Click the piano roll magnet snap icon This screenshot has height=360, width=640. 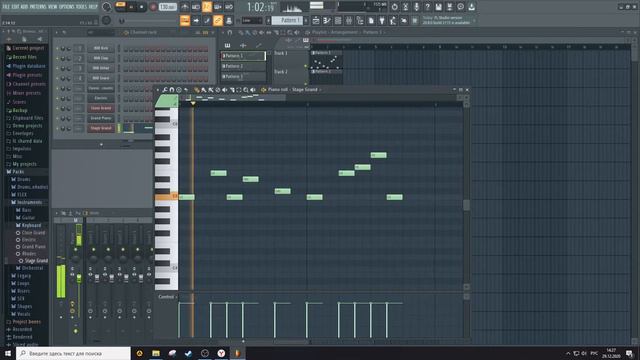[x=172, y=90]
